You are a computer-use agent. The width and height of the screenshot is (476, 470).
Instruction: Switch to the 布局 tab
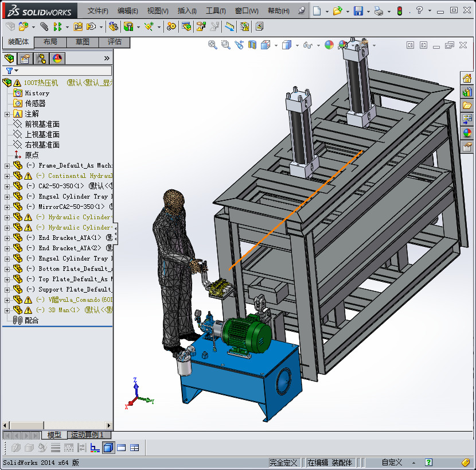[x=50, y=42]
